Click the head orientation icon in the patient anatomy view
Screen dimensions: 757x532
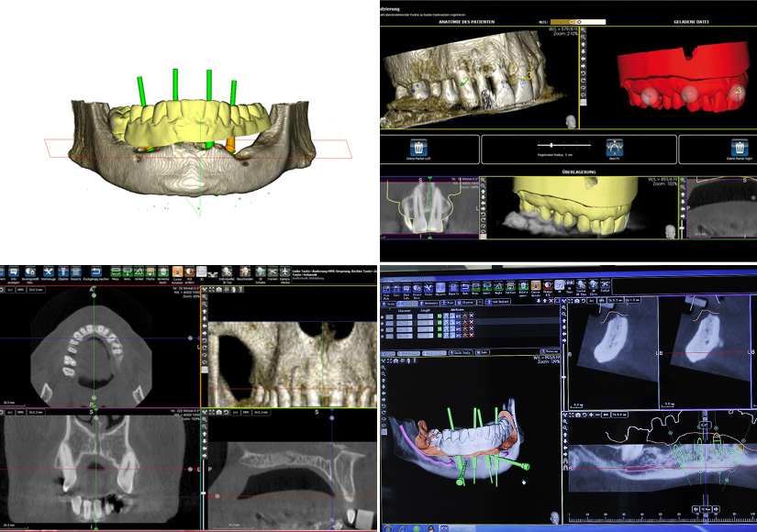[x=573, y=120]
